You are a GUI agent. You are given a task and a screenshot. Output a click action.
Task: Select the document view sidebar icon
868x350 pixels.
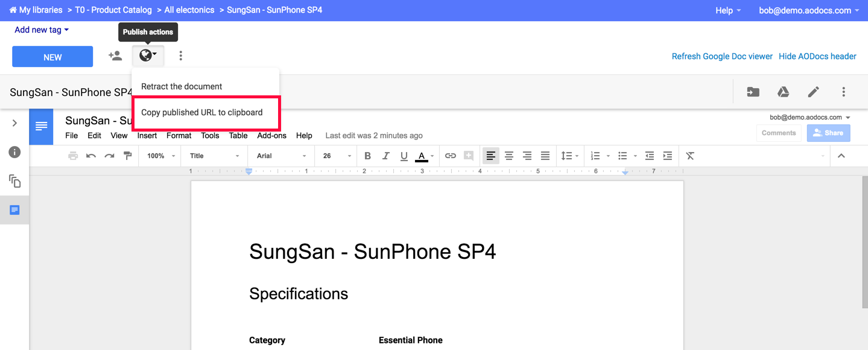(14, 210)
